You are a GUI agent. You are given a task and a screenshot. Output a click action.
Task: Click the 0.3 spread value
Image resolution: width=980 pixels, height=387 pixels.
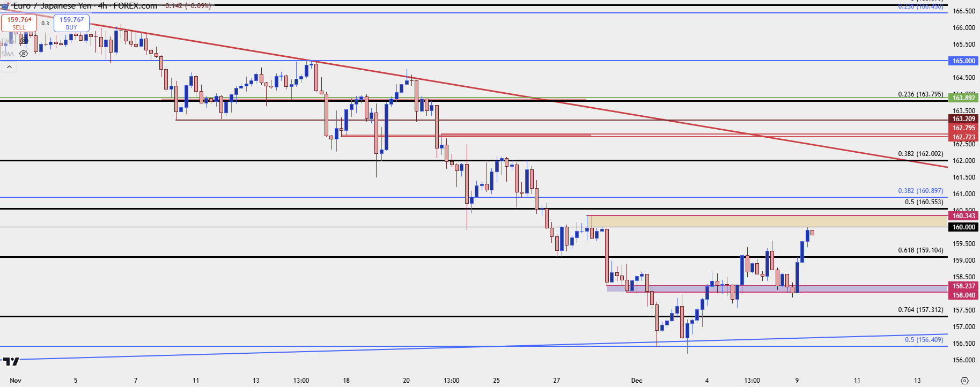point(45,24)
